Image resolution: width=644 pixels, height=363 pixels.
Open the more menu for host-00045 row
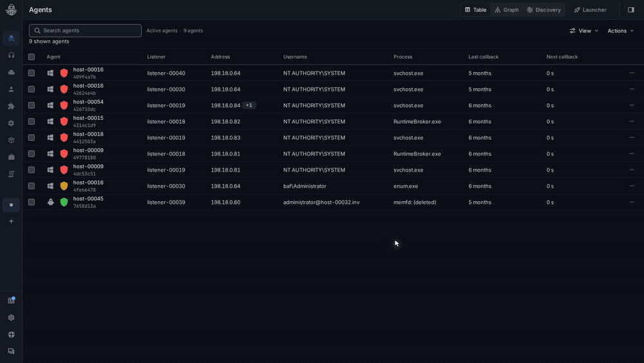coord(632,202)
